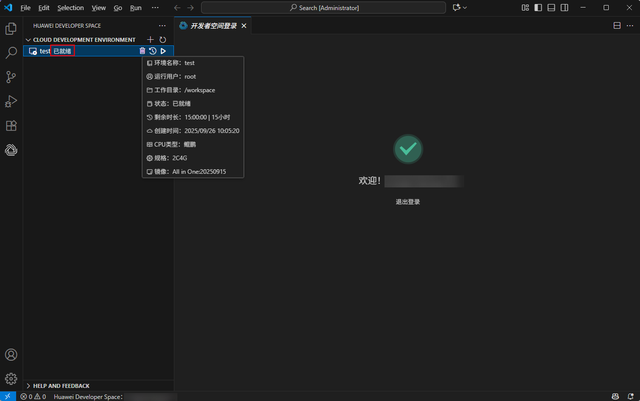Refresh the cloud development environment list
Screen dimensions: 640x401
pos(163,39)
